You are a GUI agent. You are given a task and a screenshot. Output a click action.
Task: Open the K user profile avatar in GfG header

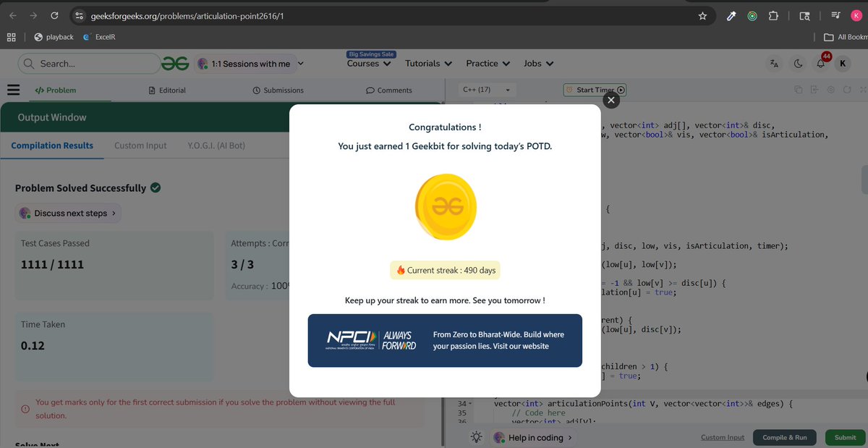tap(842, 64)
